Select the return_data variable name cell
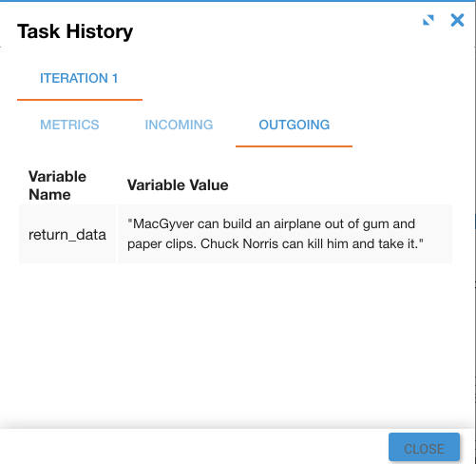This screenshot has height=464, width=476. tap(67, 235)
